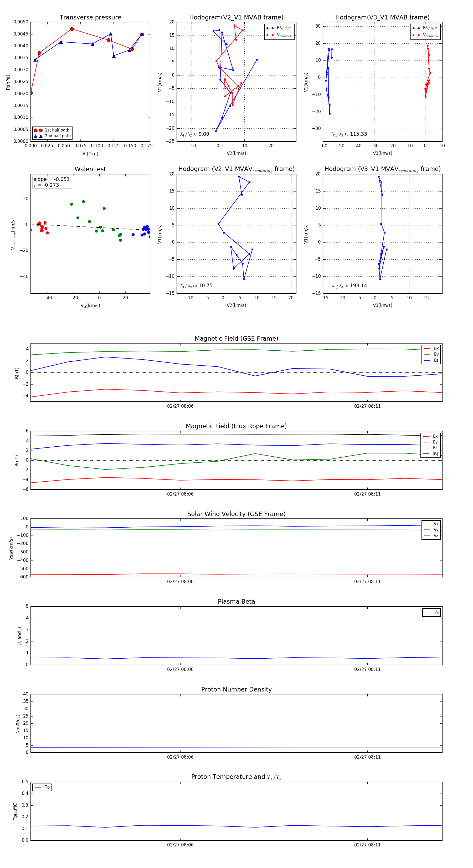Click the 'Hodogram(V2_V1 MVAB frame)' title
473x868 pixels.
pos(236,18)
